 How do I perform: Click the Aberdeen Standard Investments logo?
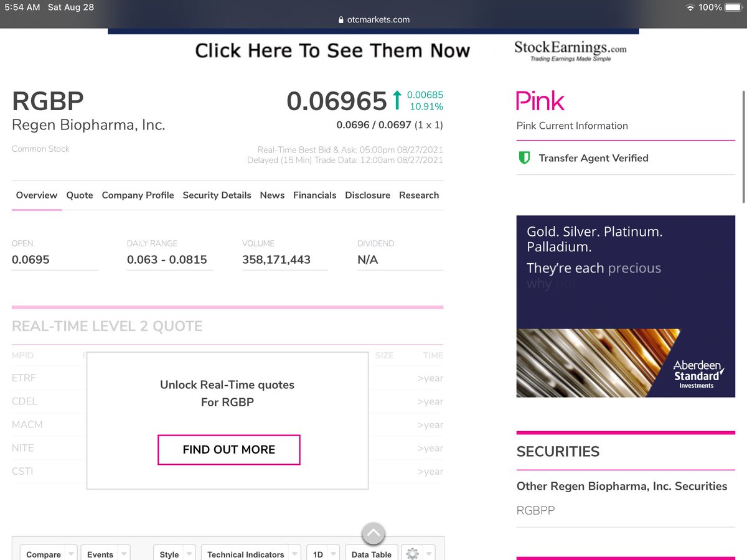[697, 373]
